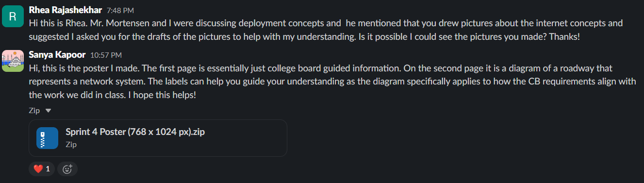Click Sanya's message describing the poster
Image resolution: width=644 pixels, height=183 pixels.
point(332,82)
